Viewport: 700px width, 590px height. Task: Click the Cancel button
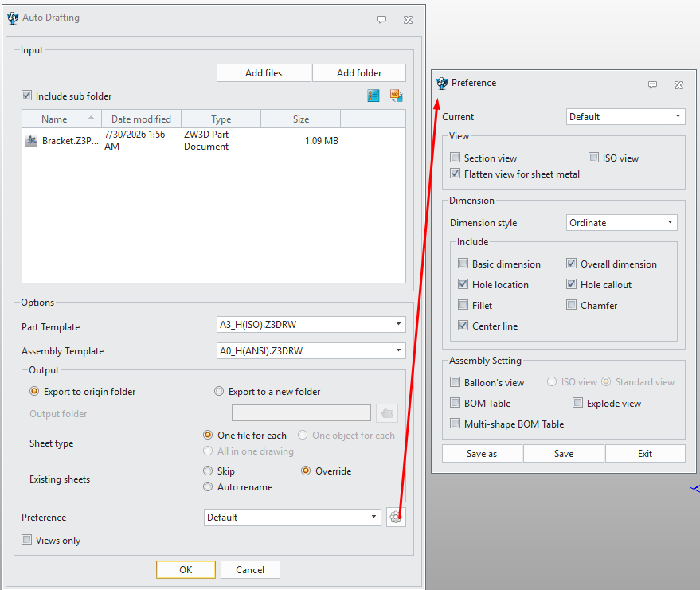pos(250,570)
